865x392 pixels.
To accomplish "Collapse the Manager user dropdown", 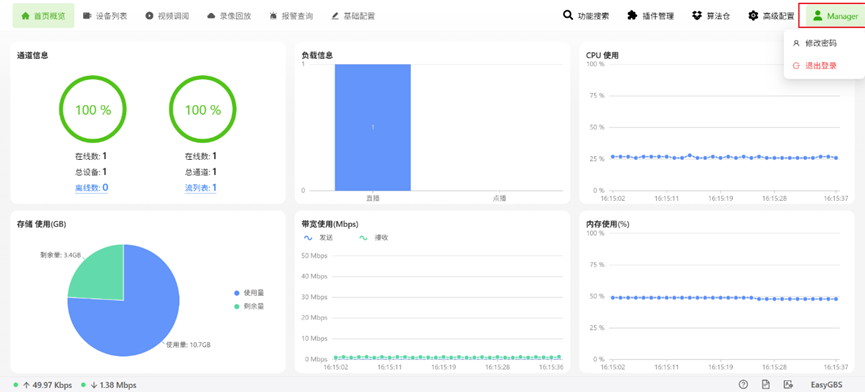I will point(835,16).
